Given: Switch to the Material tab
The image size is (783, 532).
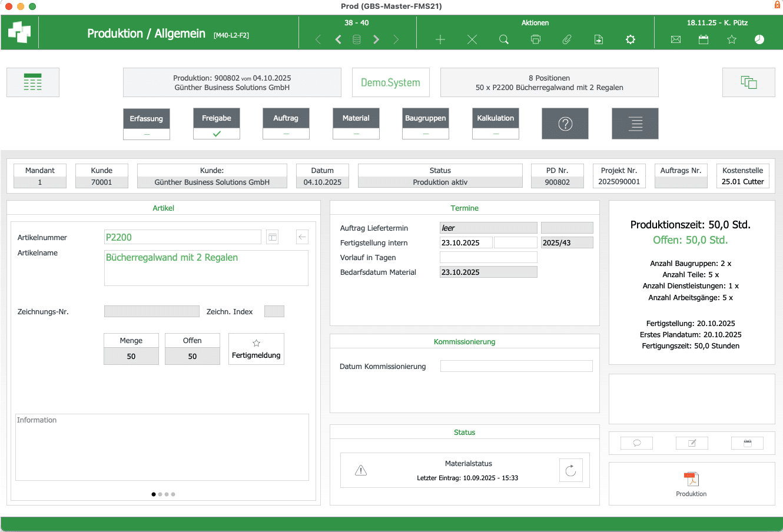Looking at the screenshot, I should [x=356, y=118].
